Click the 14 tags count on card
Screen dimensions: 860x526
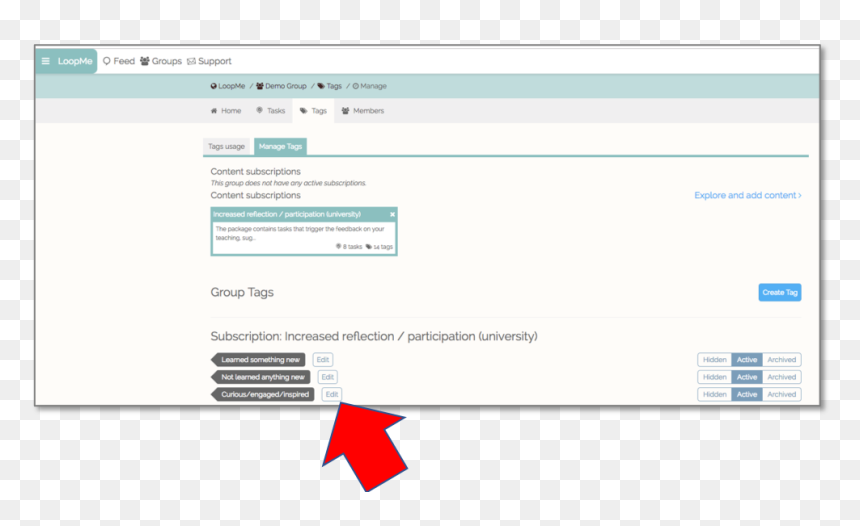tap(380, 247)
